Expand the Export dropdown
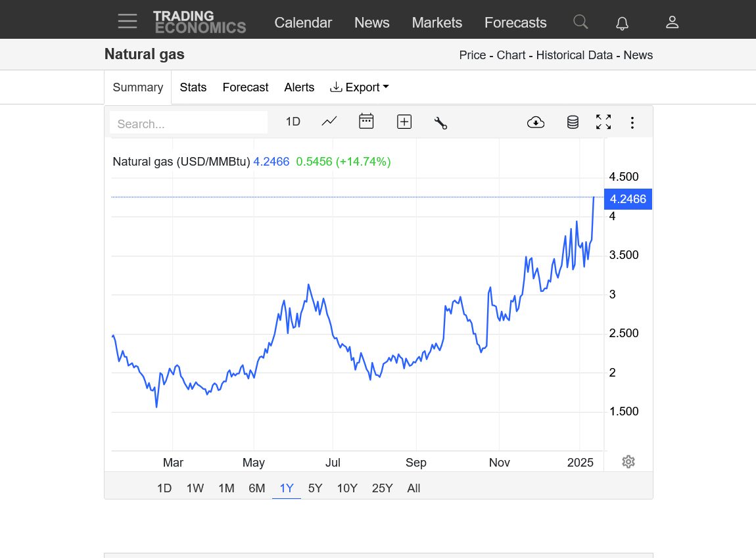 click(x=359, y=87)
